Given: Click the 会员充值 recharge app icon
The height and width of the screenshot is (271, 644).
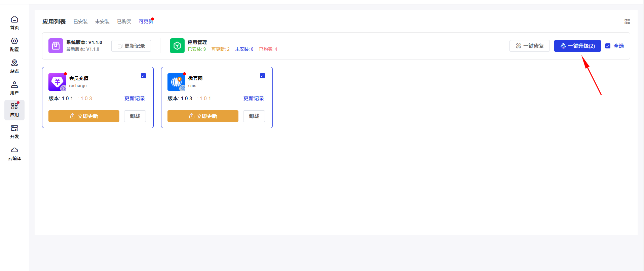Looking at the screenshot, I should 57,82.
